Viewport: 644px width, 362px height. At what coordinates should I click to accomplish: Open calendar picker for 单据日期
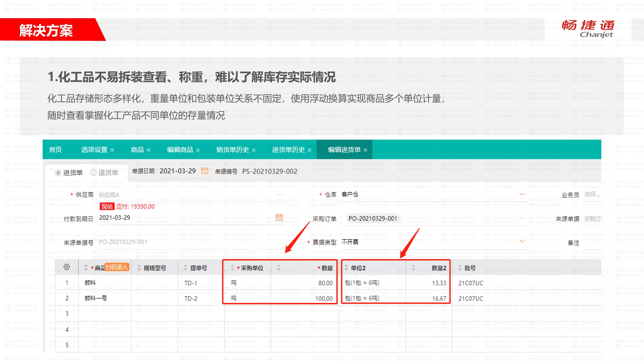[205, 171]
